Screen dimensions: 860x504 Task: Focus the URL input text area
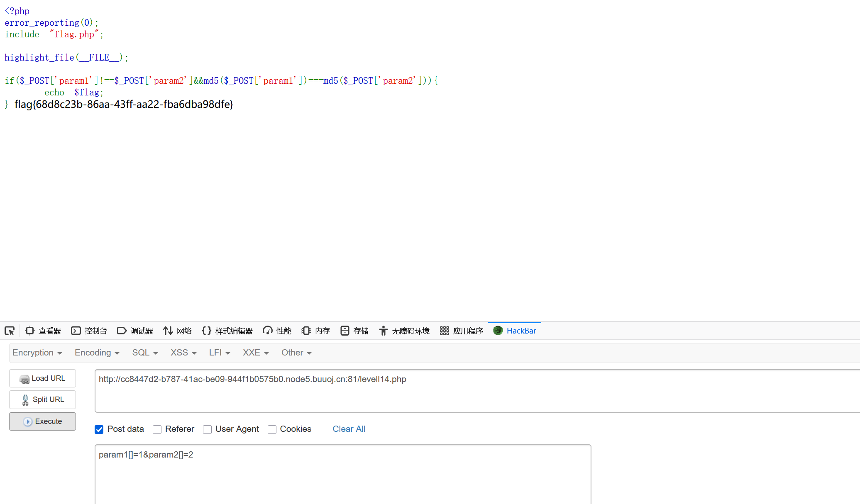(x=477, y=391)
